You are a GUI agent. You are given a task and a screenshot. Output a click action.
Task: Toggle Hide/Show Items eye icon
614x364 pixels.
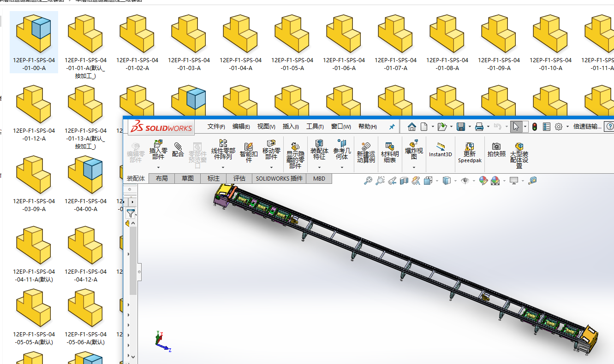(465, 181)
